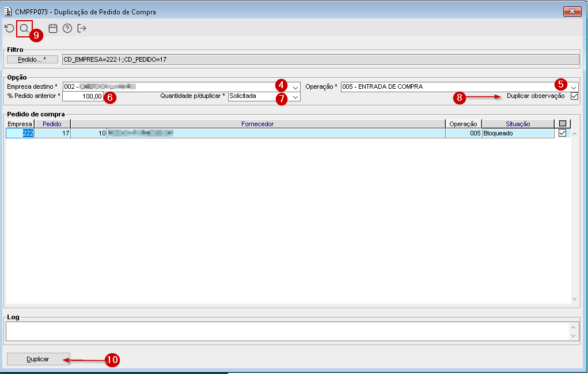The image size is (588, 374).
Task: Click the filter text field CD_EMPRESA=222
Action: [x=321, y=59]
